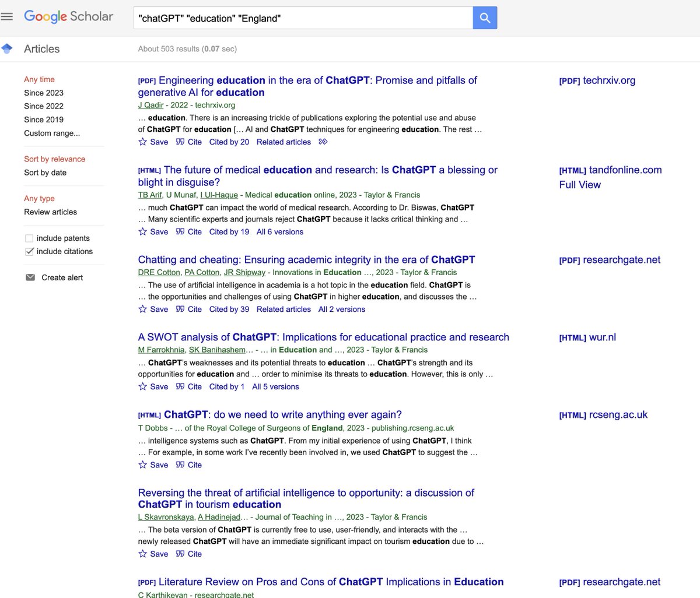Image resolution: width=700 pixels, height=598 pixels.
Task: Click the search query input field
Action: (x=303, y=18)
